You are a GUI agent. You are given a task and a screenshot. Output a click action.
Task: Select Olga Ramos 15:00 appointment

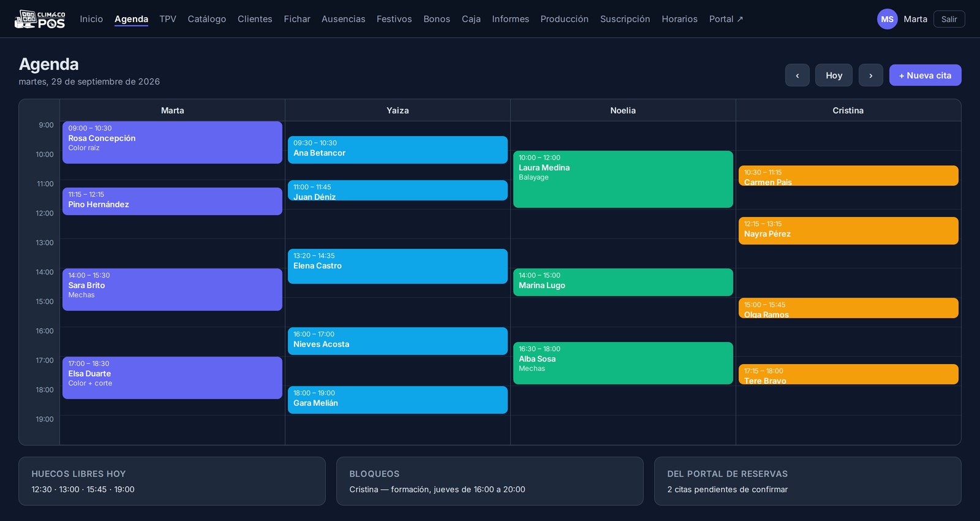tap(848, 308)
